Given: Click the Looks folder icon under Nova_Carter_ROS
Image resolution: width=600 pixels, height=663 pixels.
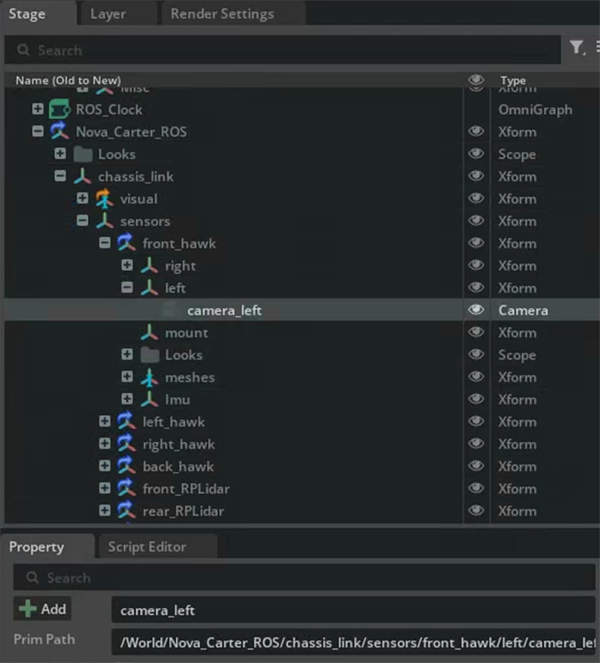Looking at the screenshot, I should tap(82, 154).
